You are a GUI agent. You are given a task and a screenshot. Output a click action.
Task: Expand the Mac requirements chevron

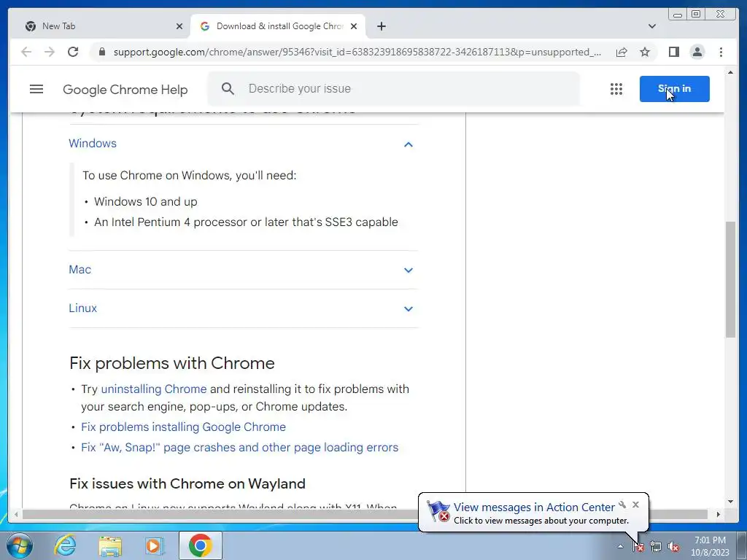(x=409, y=270)
